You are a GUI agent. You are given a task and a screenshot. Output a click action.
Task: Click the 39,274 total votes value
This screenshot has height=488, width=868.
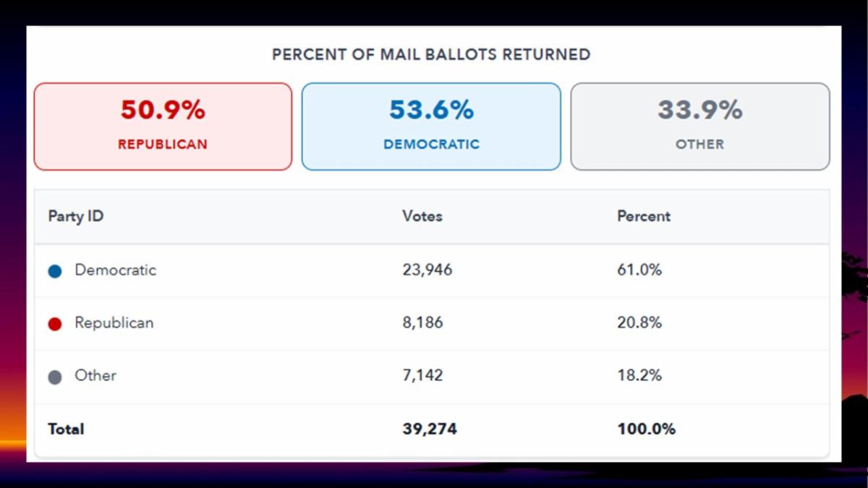[430, 429]
